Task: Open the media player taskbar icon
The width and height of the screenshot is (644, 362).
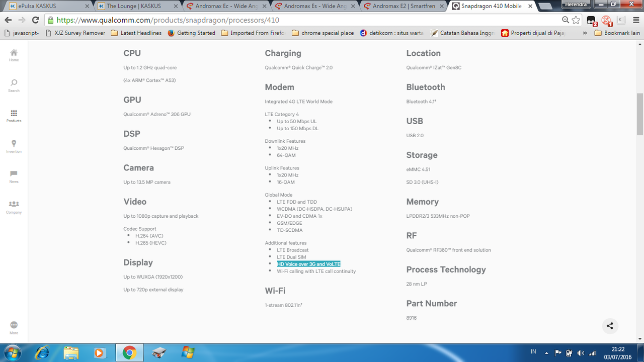Action: 99,352
